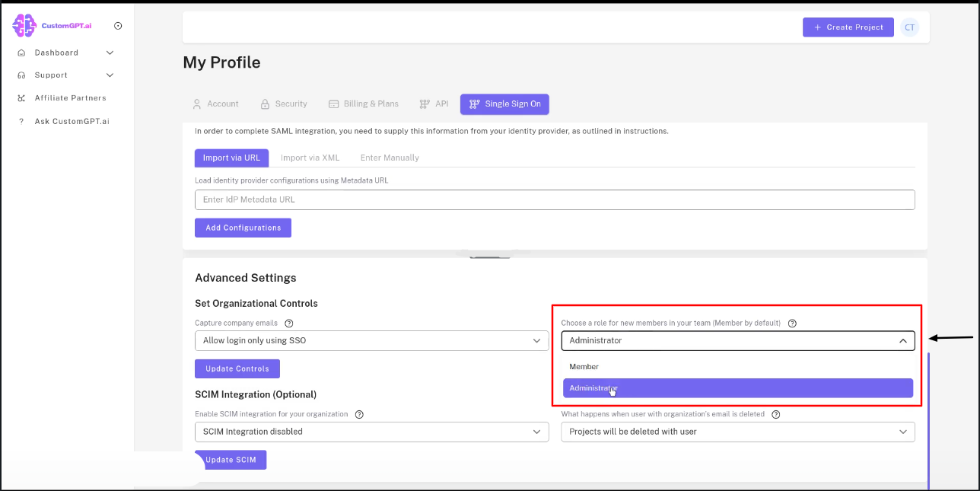Click help icon beside new-member role setting
The image size is (980, 491).
pyautogui.click(x=792, y=323)
